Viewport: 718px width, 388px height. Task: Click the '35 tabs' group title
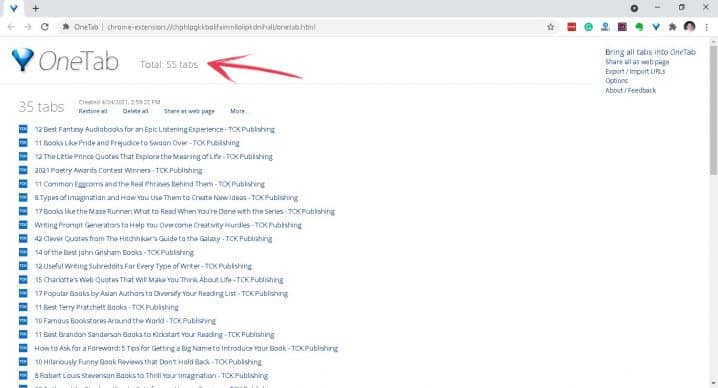[41, 107]
